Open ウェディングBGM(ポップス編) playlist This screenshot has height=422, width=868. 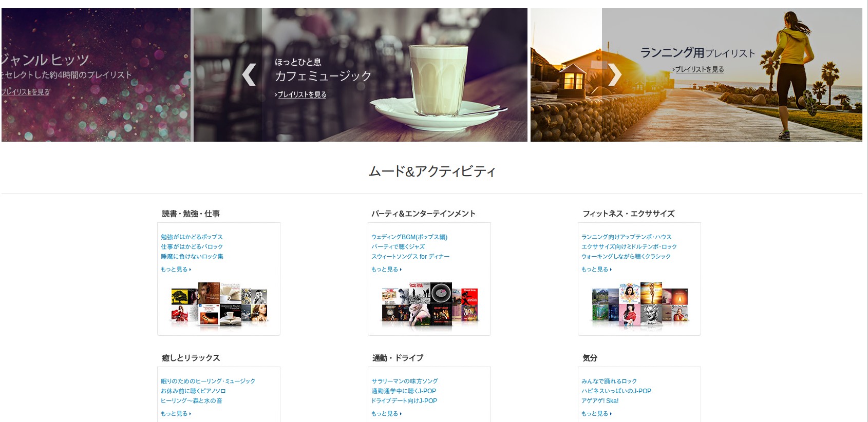tap(409, 237)
